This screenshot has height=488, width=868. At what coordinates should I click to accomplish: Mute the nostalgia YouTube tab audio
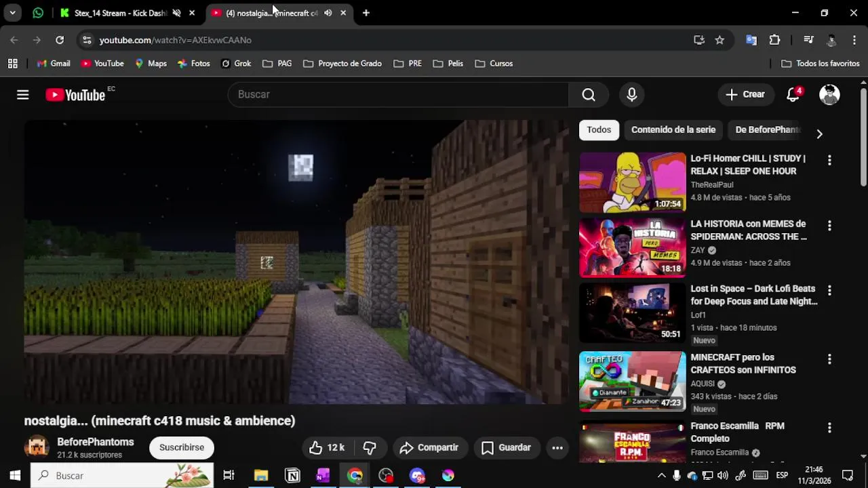click(x=328, y=13)
